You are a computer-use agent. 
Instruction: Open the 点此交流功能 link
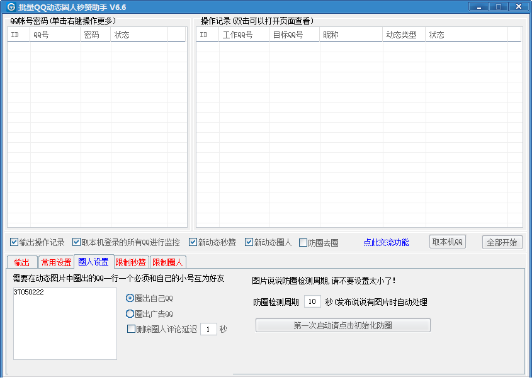tap(386, 242)
